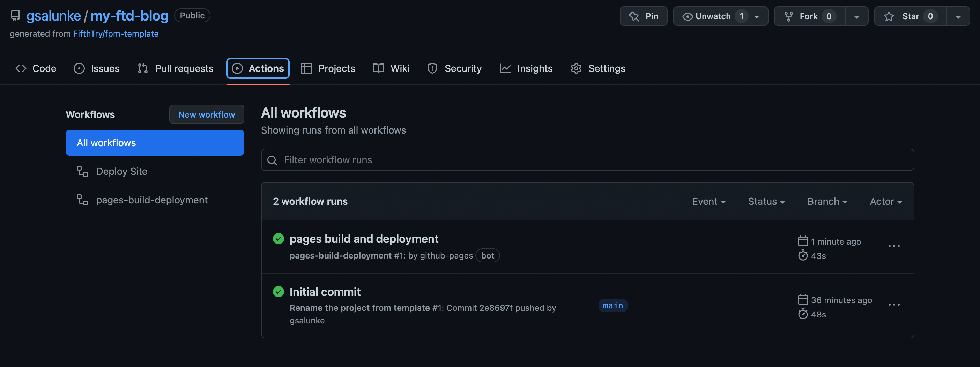Image resolution: width=980 pixels, height=367 pixels.
Task: Open the kebab menu for Initial commit run
Action: (894, 305)
